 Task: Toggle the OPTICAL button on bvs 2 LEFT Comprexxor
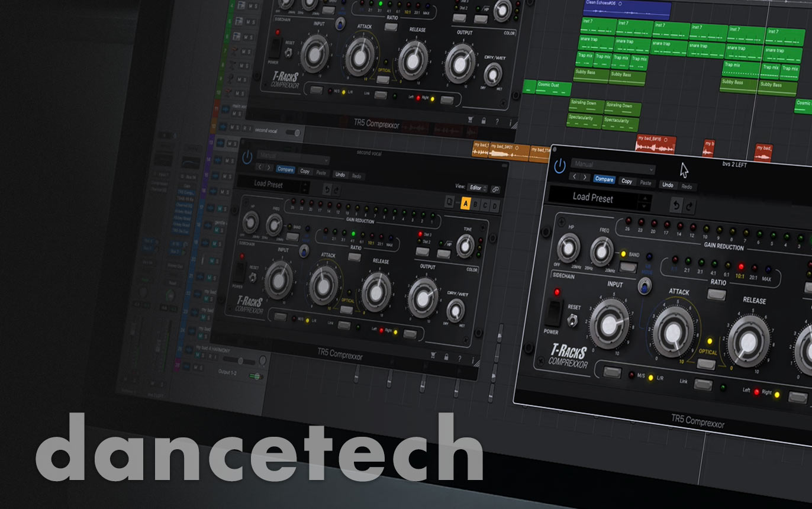pos(705,363)
